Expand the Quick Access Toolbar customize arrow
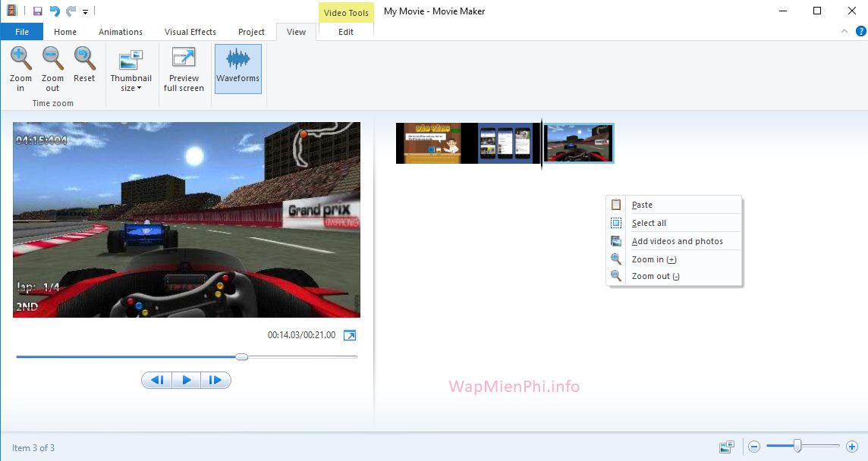 coord(85,11)
